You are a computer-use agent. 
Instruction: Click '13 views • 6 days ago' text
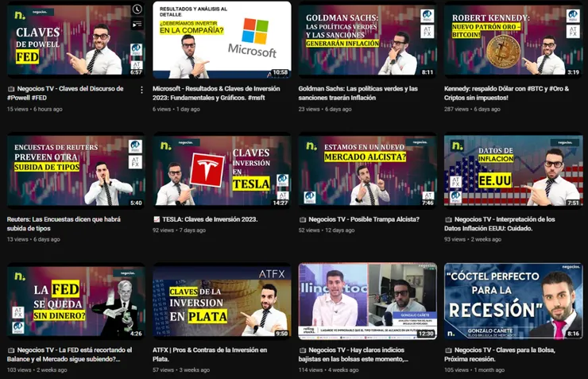click(33, 239)
